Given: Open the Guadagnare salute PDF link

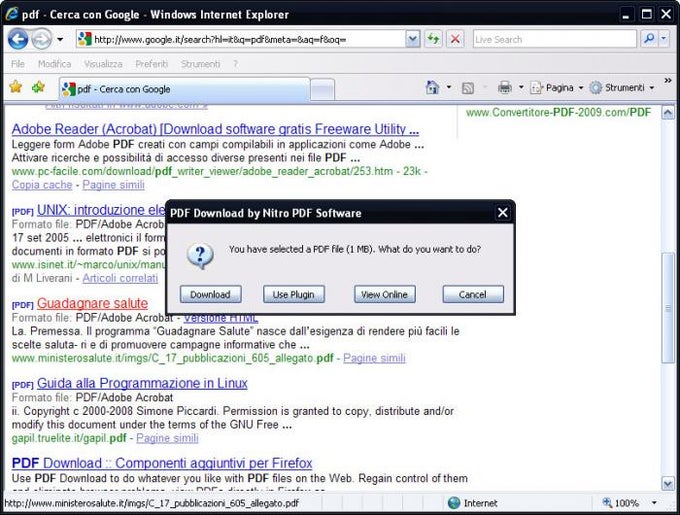Looking at the screenshot, I should click(x=92, y=303).
